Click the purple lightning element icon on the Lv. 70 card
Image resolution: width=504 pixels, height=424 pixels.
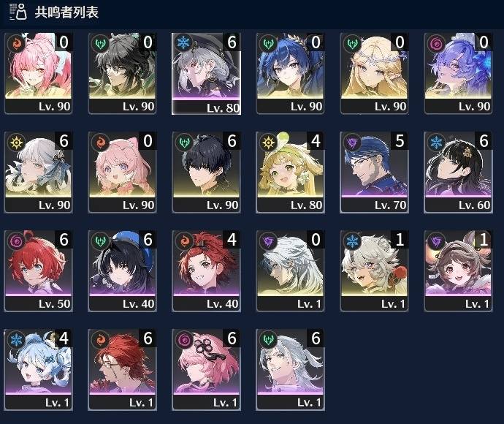tap(352, 142)
